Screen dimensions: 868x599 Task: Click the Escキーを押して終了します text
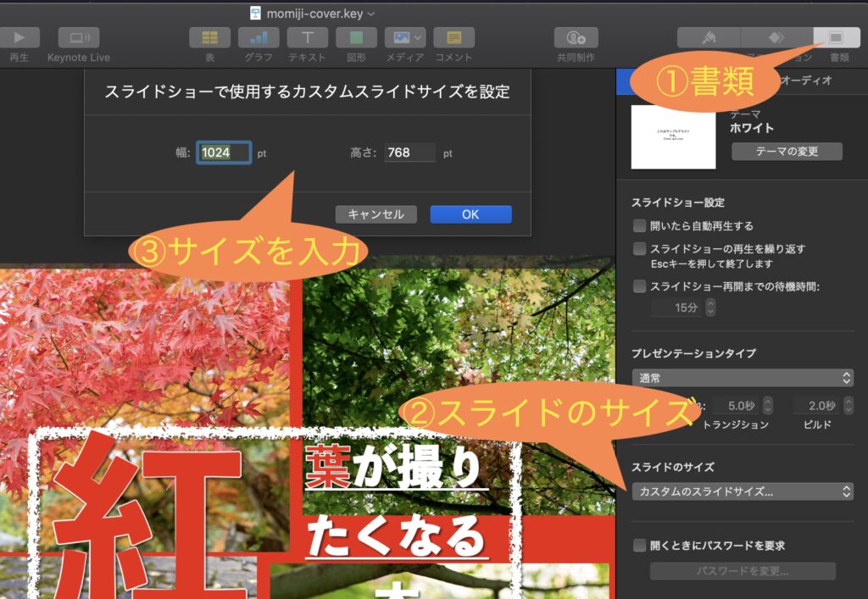click(711, 263)
